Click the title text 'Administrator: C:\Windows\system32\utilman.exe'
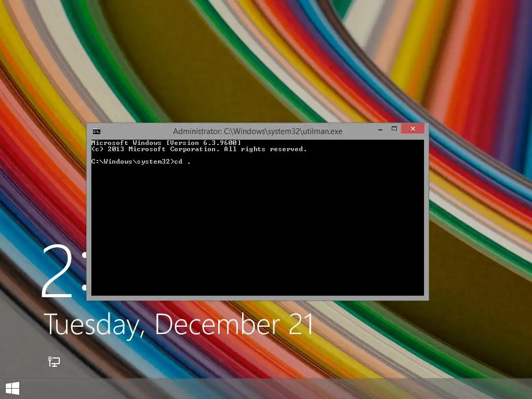The width and height of the screenshot is (532, 399). (x=258, y=131)
